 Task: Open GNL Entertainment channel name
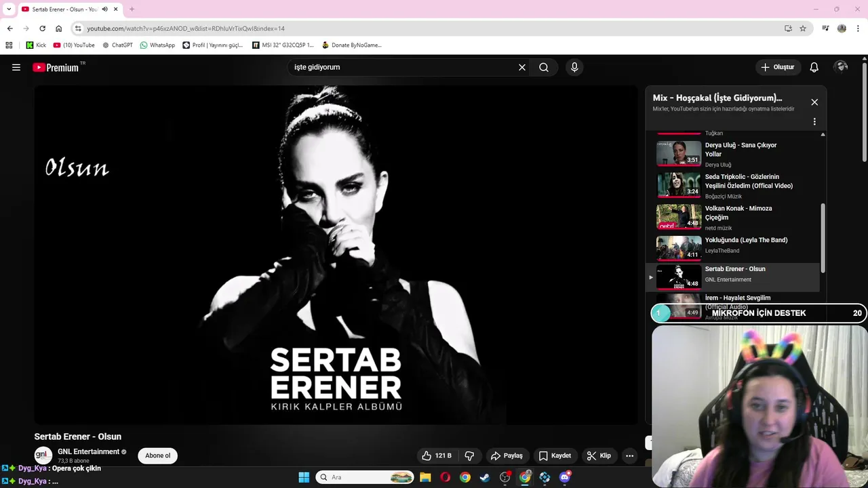click(x=88, y=451)
